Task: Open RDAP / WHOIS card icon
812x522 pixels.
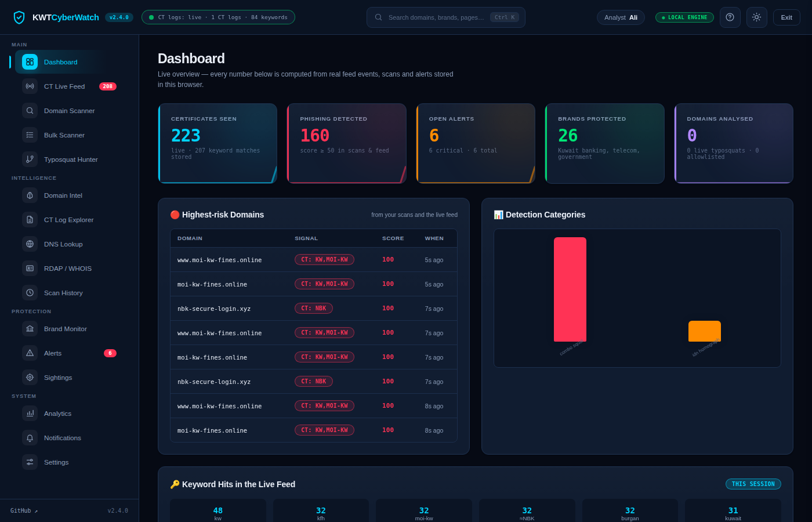Action: point(30,269)
